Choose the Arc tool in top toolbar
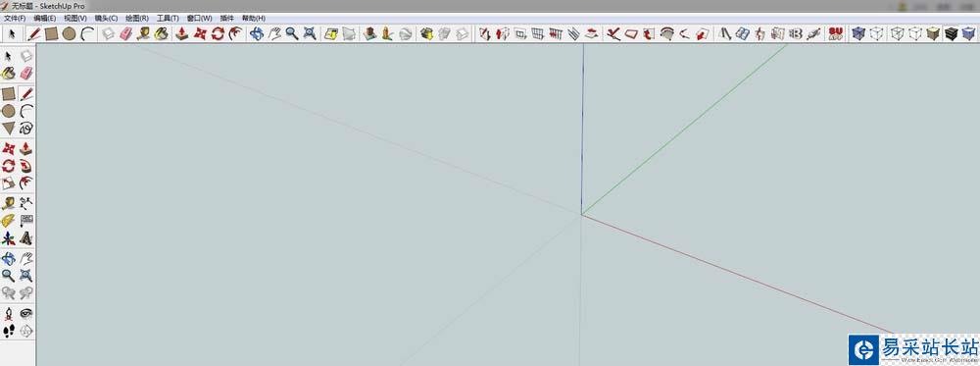 coord(87,33)
